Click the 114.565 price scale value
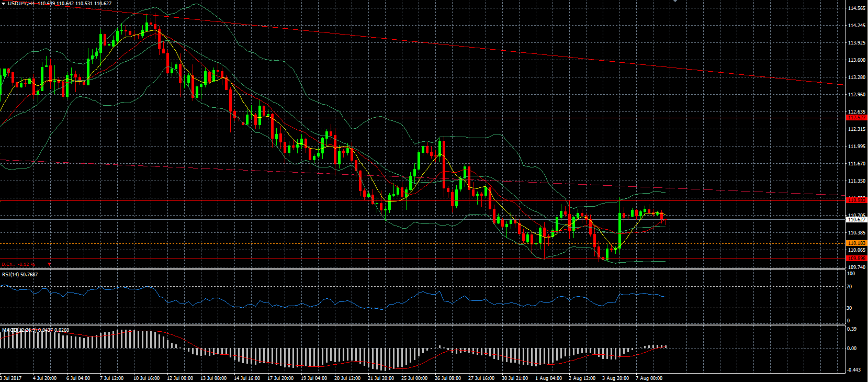 pyautogui.click(x=856, y=8)
